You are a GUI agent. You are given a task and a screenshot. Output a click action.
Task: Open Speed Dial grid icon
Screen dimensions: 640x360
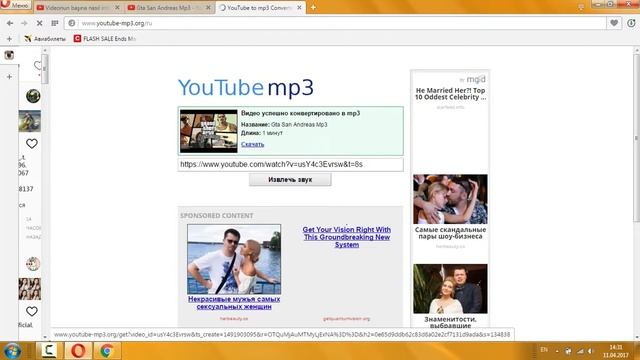tap(55, 23)
